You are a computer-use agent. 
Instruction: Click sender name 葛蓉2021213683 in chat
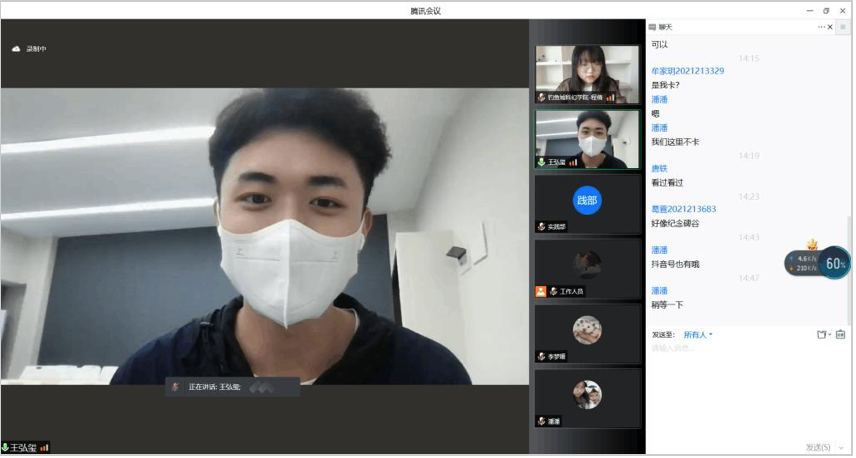(683, 209)
